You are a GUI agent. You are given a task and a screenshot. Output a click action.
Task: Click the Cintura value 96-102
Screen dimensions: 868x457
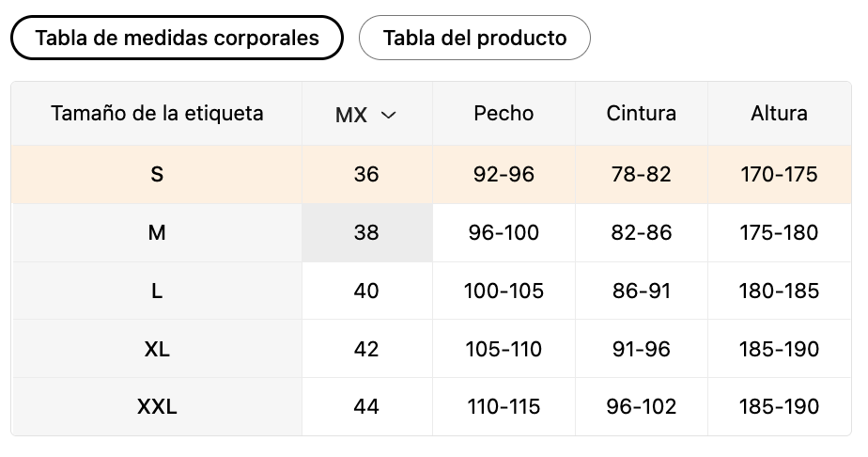(x=641, y=406)
